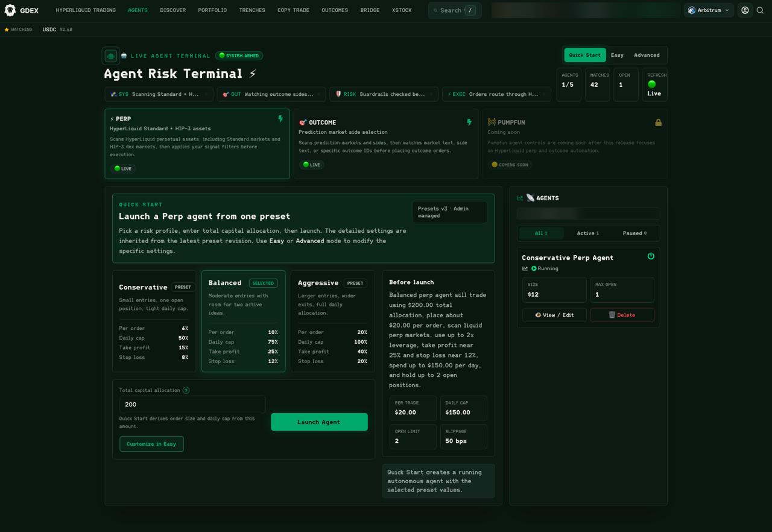Viewport: 772px width, 532px height.
Task: Click the DAILY CAP $150.00 tile
Action: pos(464,408)
